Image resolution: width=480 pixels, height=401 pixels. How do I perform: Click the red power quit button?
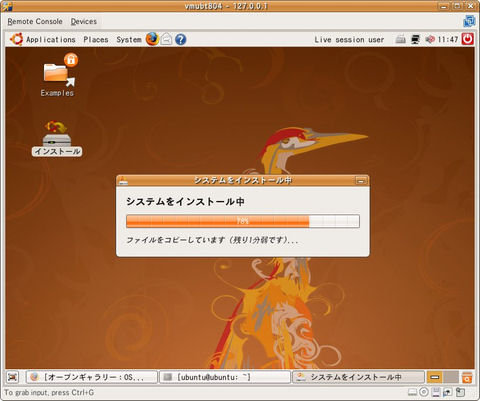click(468, 39)
